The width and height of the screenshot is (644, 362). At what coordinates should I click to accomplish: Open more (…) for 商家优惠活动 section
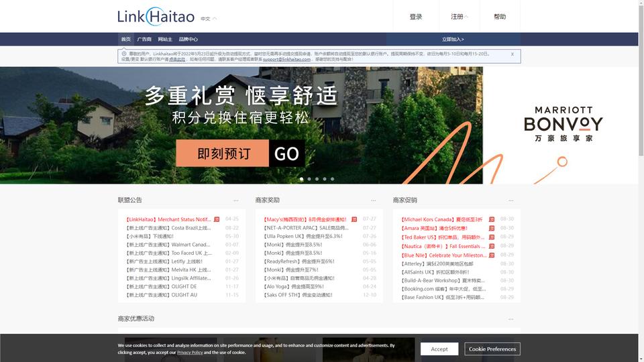[511, 319]
